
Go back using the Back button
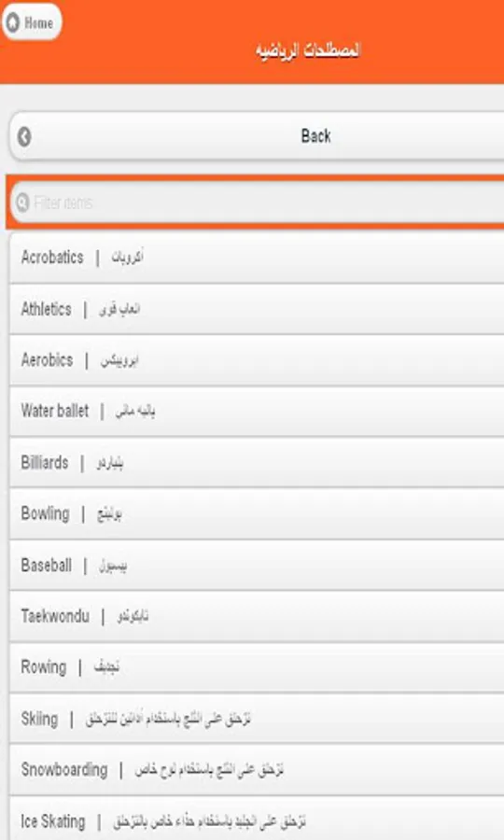[x=257, y=136]
